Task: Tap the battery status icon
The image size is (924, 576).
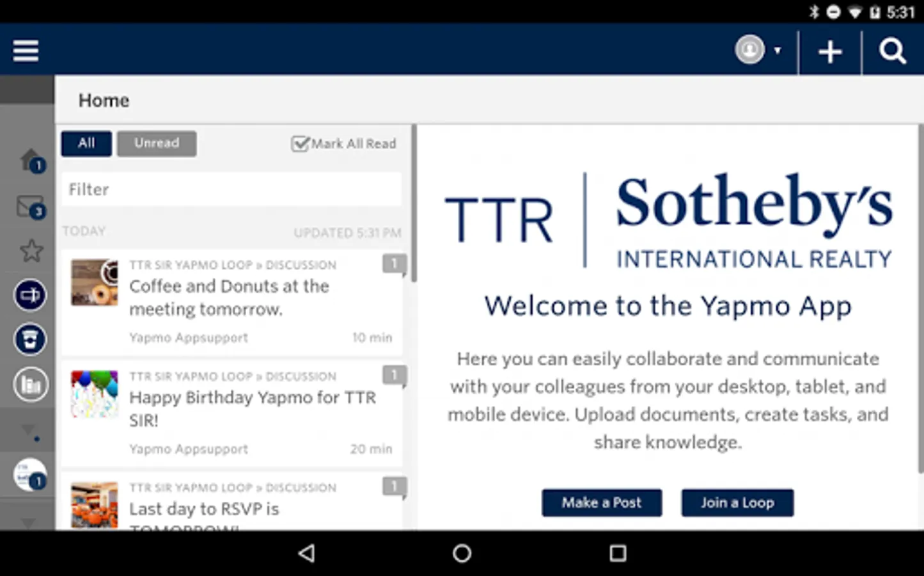Action: click(x=875, y=12)
